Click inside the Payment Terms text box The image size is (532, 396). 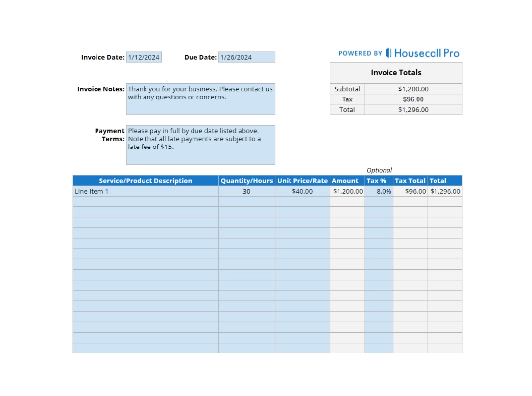(x=200, y=144)
